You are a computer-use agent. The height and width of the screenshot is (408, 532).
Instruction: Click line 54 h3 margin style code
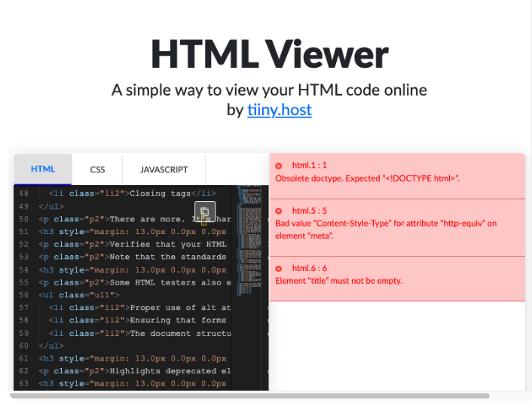click(133, 270)
